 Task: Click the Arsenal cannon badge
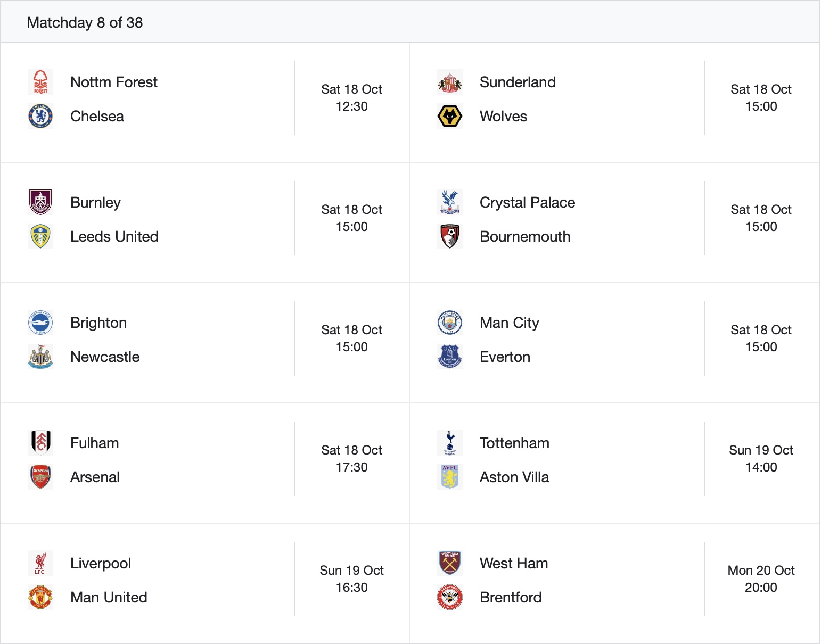40,477
